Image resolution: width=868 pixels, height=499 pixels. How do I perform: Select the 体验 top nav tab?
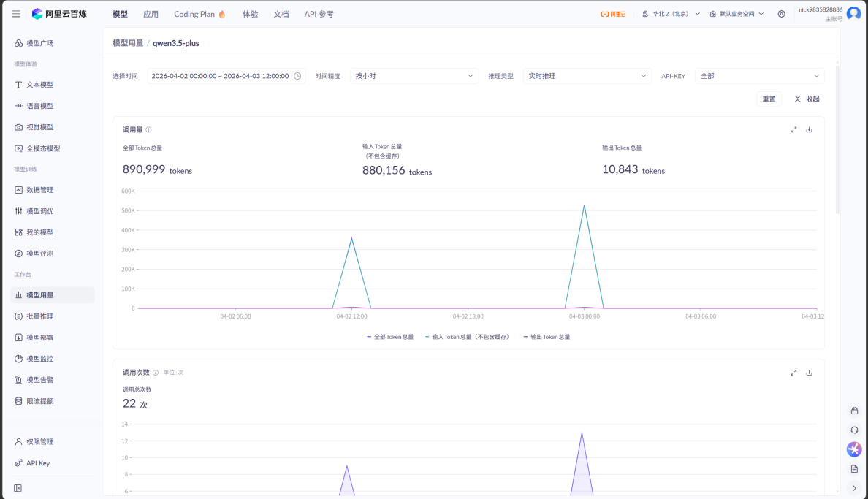click(250, 14)
